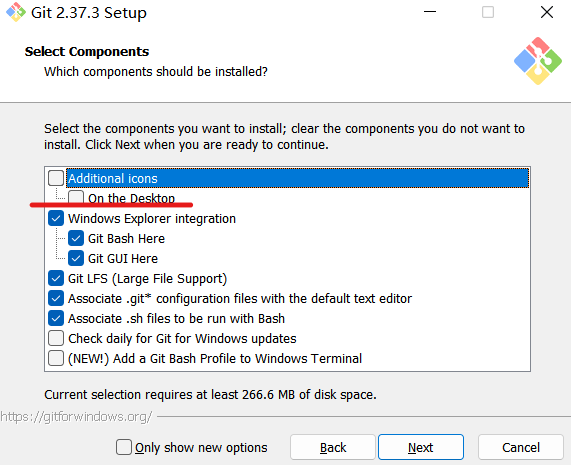
Task: Uncheck Associate .git* configuration files option
Action: coord(56,298)
